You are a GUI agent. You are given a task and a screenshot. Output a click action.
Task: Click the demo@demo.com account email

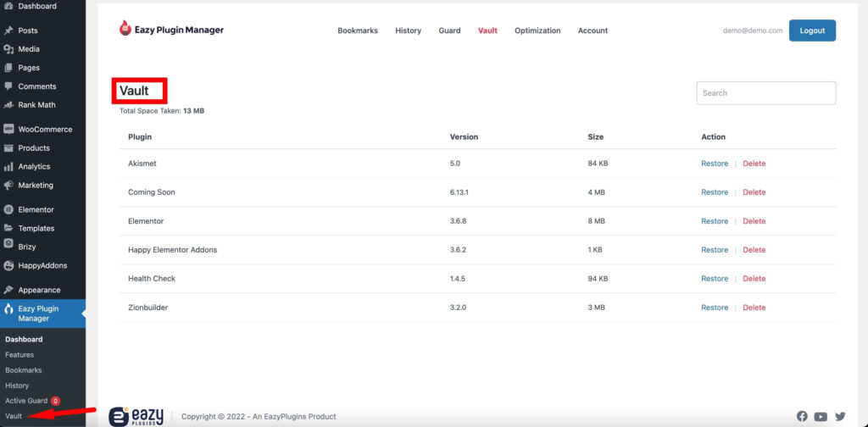753,30
